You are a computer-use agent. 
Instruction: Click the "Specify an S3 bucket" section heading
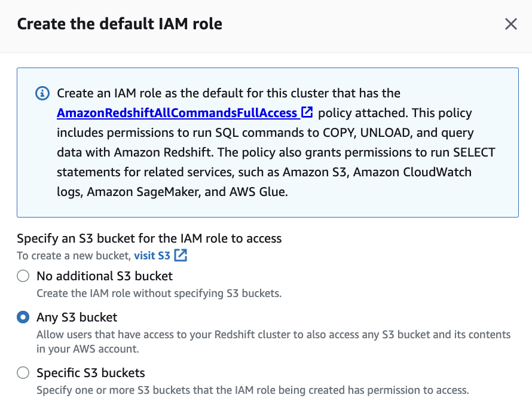[x=149, y=238]
